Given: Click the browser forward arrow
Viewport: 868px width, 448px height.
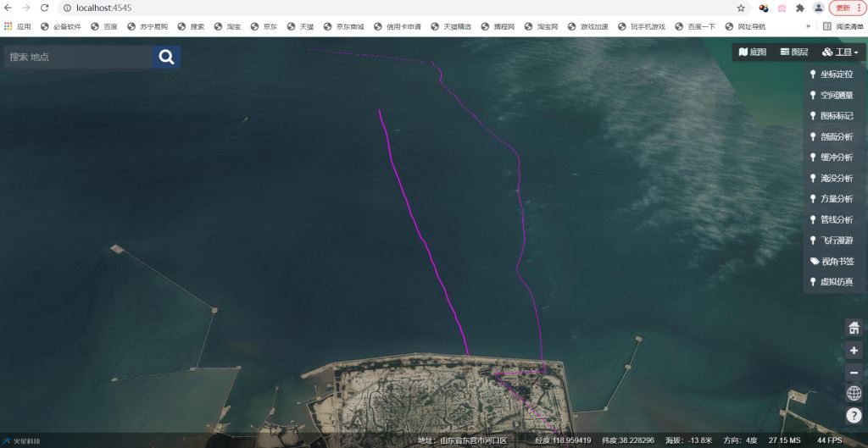Looking at the screenshot, I should click(26, 8).
